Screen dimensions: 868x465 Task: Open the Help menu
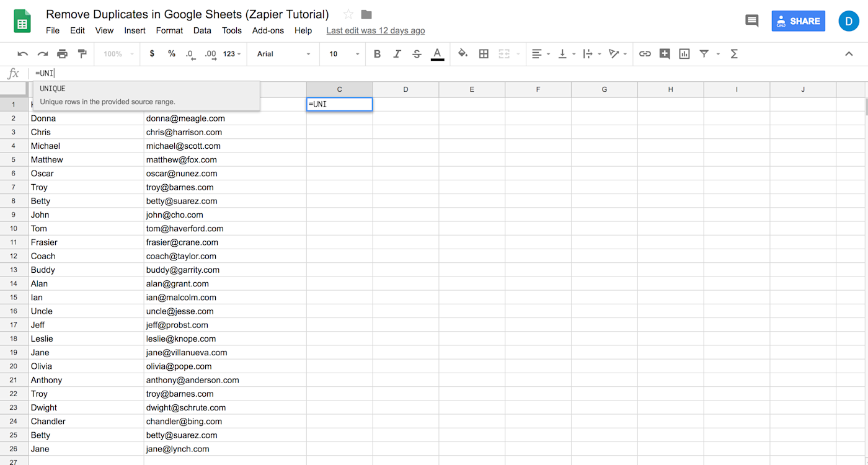pyautogui.click(x=303, y=30)
